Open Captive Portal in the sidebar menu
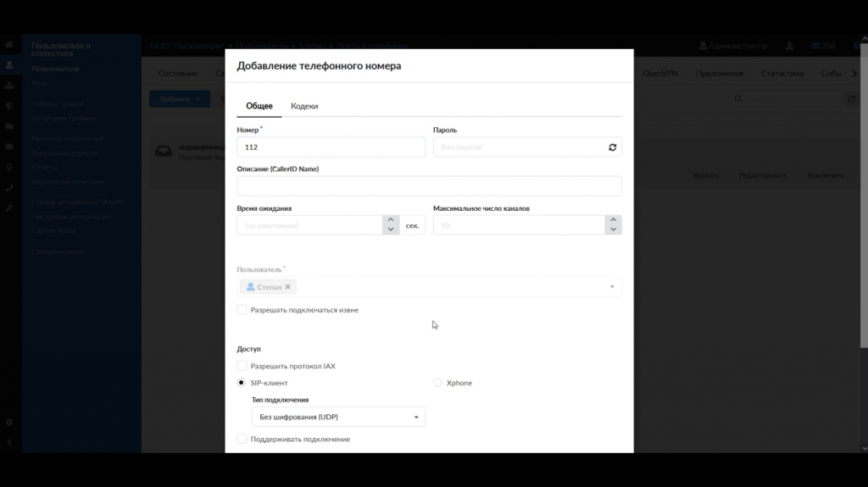The image size is (868, 487). [53, 230]
